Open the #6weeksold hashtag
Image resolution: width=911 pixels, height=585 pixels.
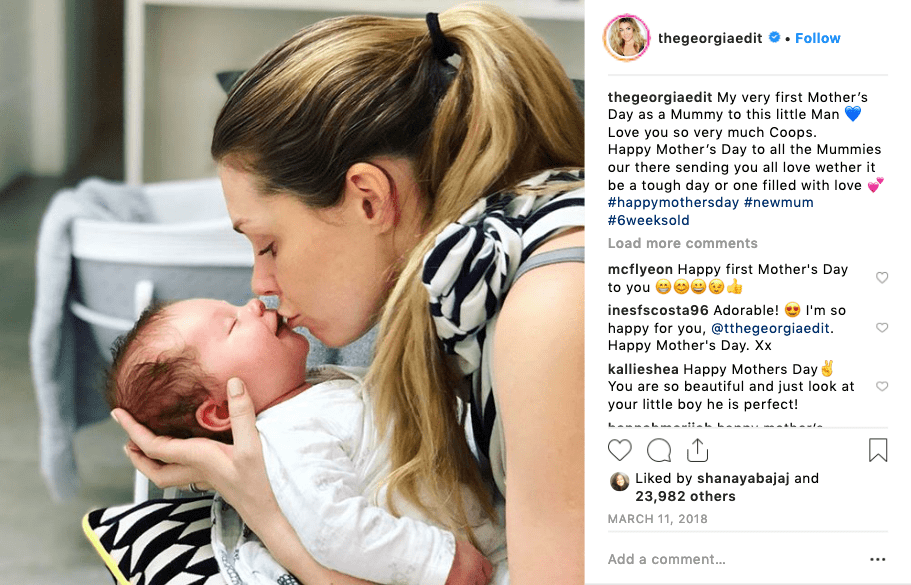click(x=648, y=221)
